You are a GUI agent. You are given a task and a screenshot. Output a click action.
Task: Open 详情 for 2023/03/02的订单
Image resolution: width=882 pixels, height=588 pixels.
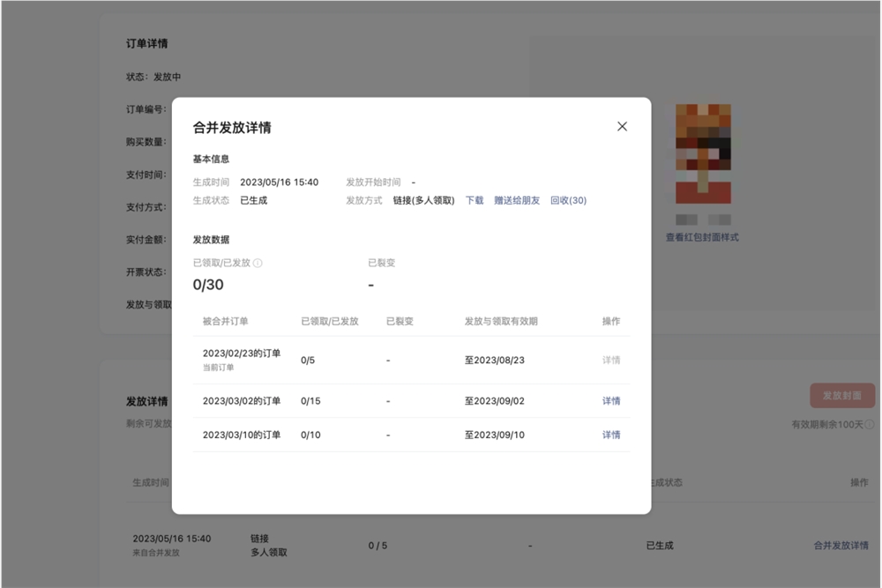[x=611, y=401]
